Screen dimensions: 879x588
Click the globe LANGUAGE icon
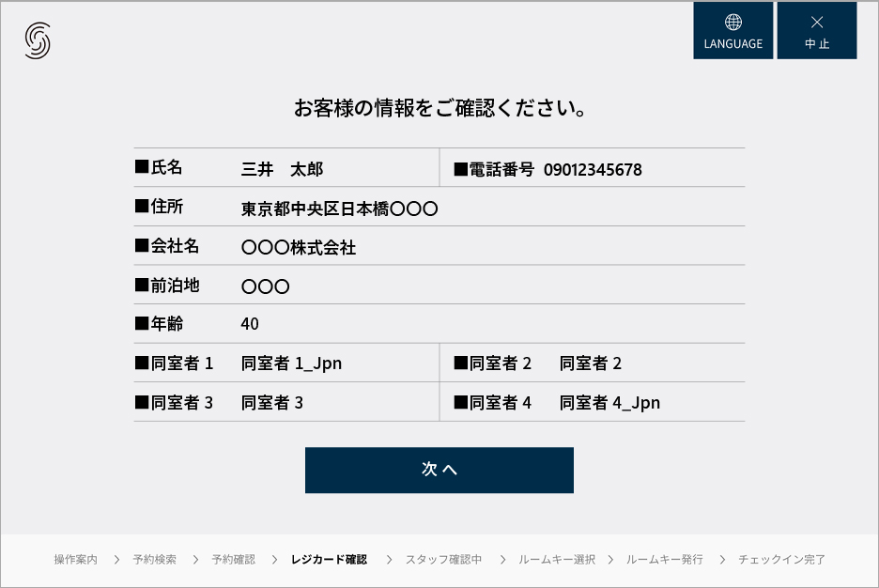coord(732,23)
